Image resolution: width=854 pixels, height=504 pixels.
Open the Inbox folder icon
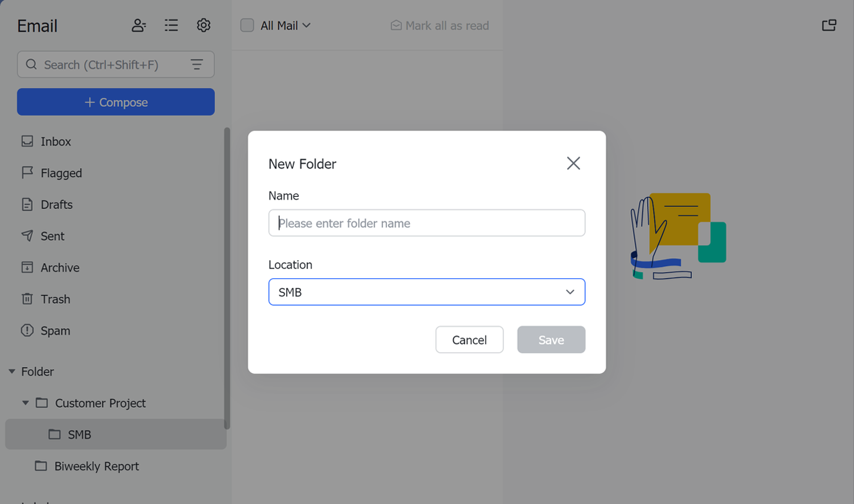pos(27,141)
